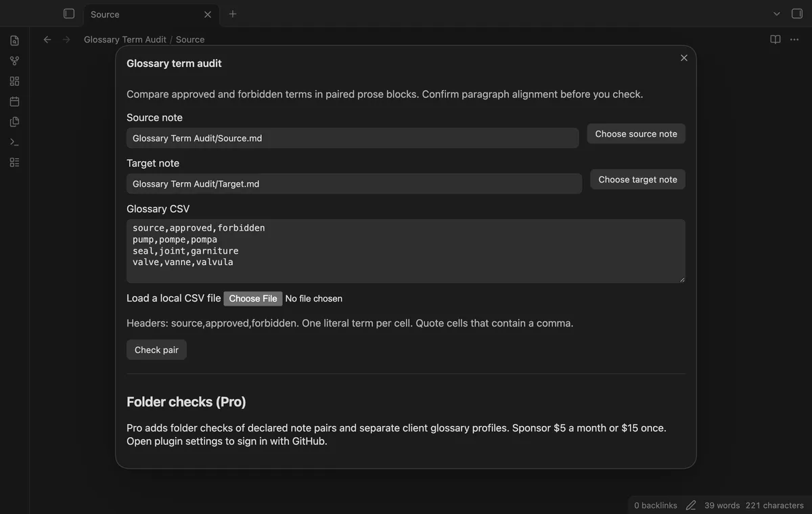
Task: Open the quick switcher ribbon icon
Action: (14, 41)
